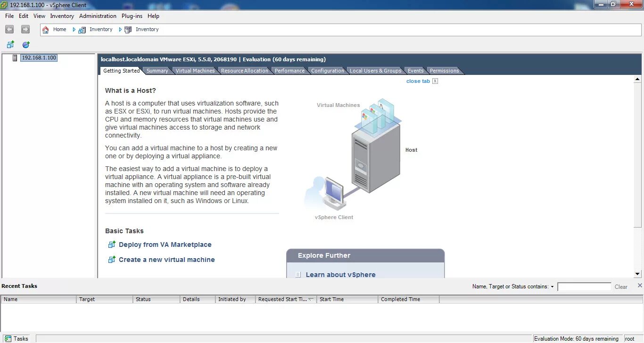The width and height of the screenshot is (644, 343).
Task: Switch to the Resource Allocation tab
Action: pyautogui.click(x=244, y=71)
